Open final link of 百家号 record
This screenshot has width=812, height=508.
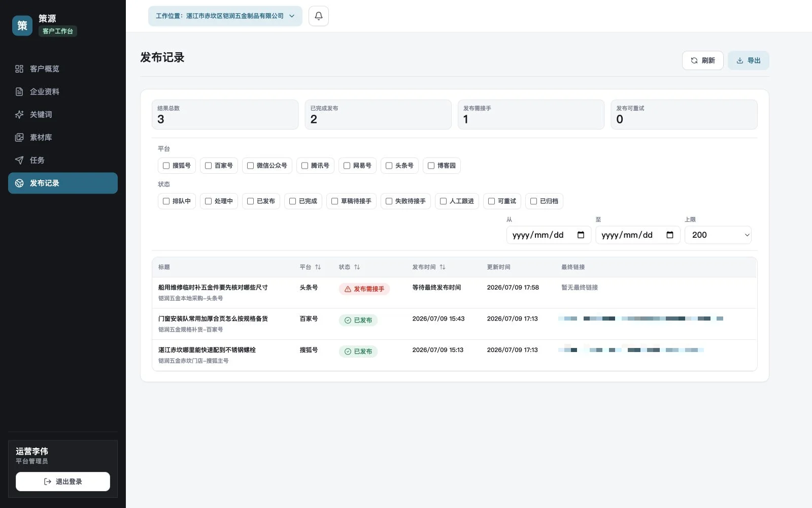640,319
